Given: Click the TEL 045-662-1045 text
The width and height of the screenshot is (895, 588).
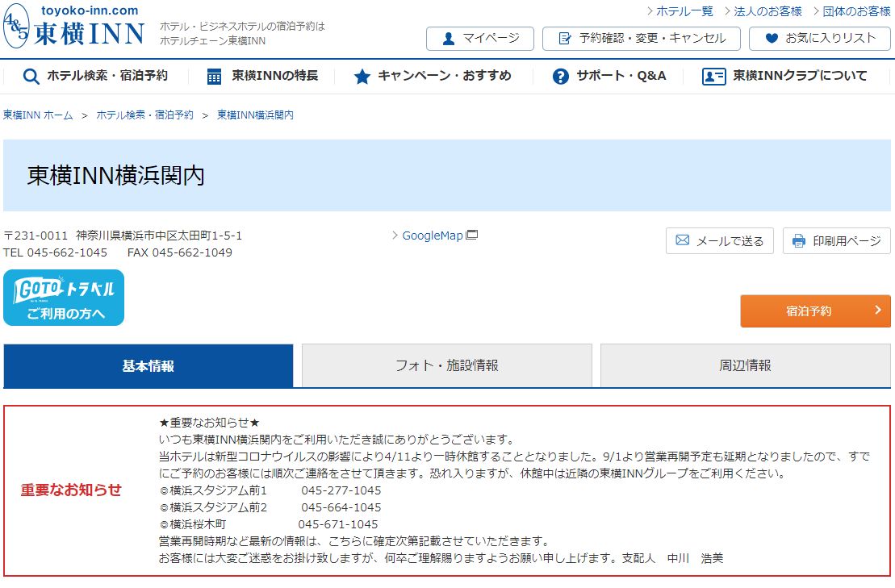Looking at the screenshot, I should [55, 252].
